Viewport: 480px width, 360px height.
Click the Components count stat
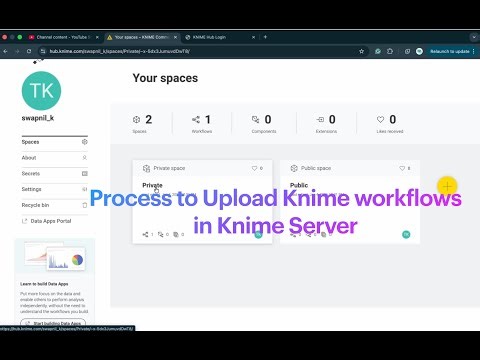click(x=264, y=124)
